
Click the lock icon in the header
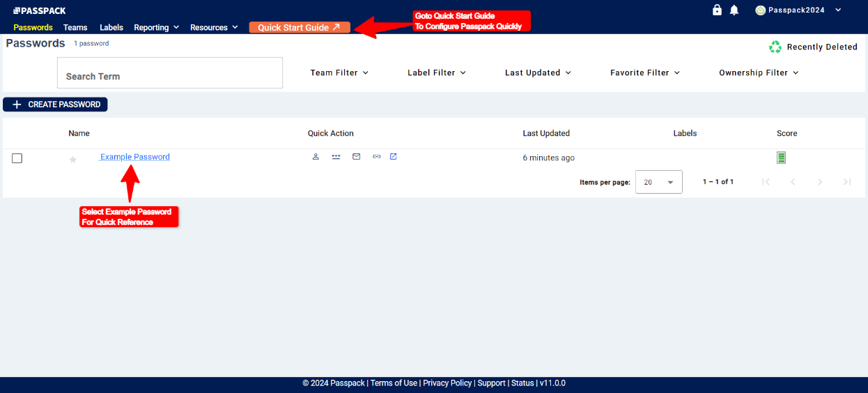point(717,10)
